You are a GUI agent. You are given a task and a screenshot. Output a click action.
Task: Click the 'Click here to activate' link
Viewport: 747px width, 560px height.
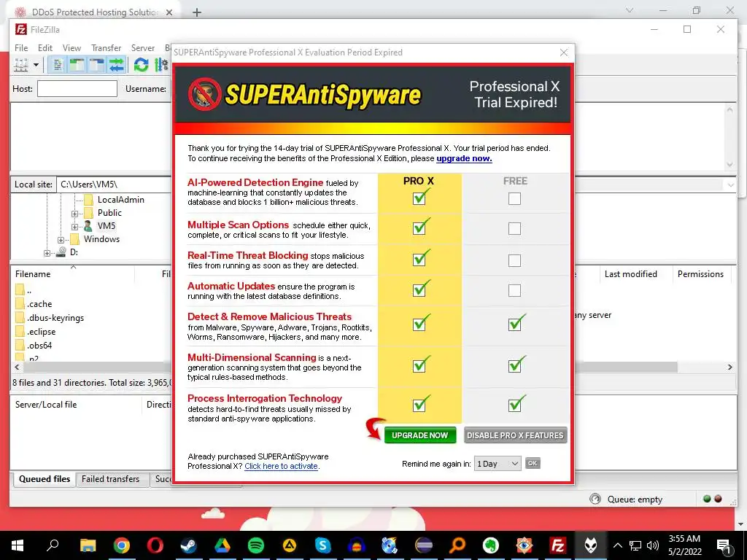point(281,466)
